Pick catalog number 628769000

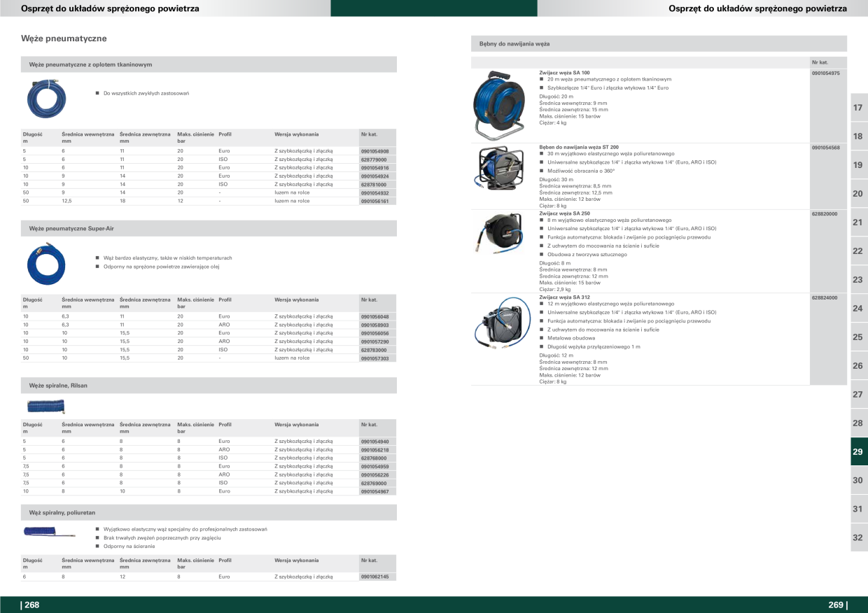click(373, 484)
